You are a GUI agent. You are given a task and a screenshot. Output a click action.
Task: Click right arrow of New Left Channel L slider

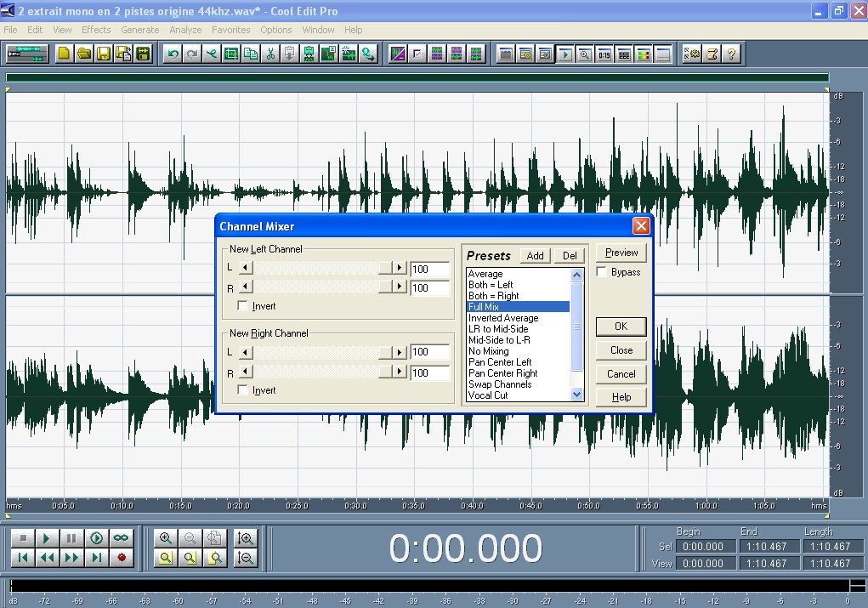tap(400, 268)
